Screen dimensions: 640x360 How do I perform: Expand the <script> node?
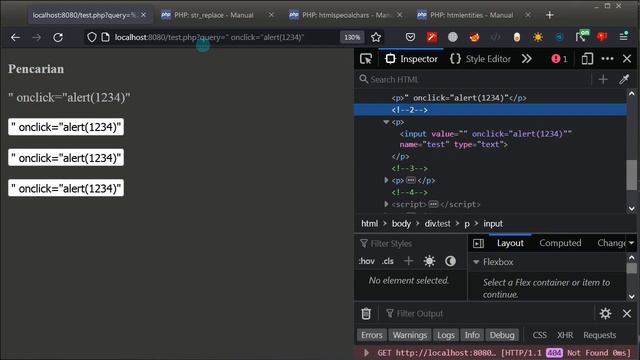pyautogui.click(x=386, y=204)
